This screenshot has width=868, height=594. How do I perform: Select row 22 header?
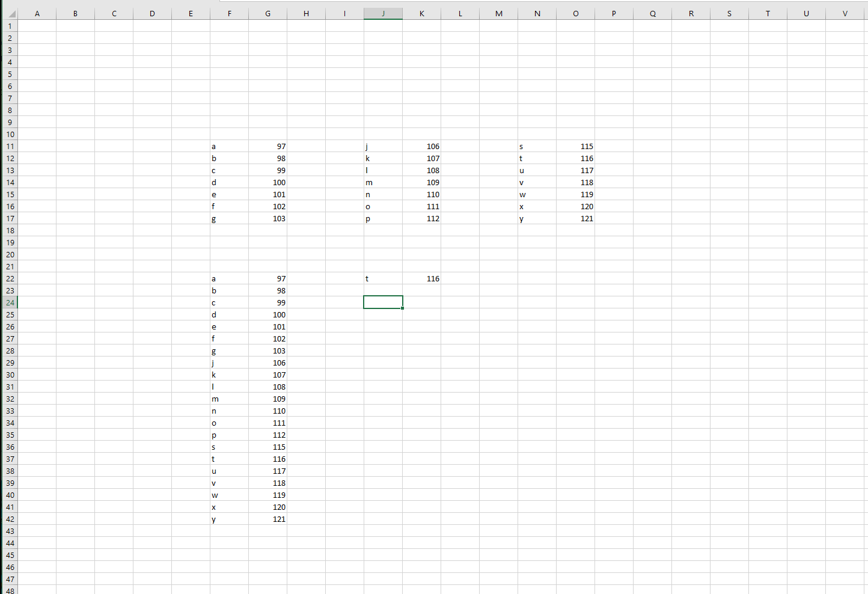(x=9, y=278)
